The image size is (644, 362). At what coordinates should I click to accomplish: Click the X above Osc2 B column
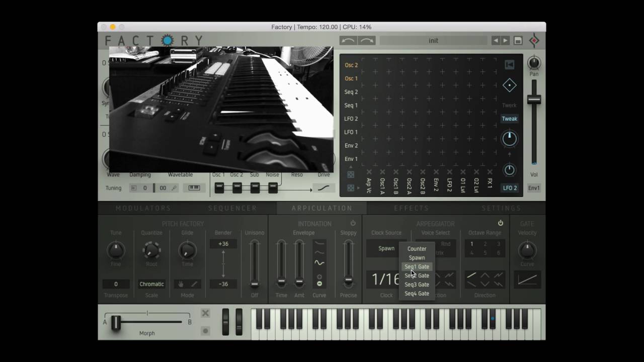point(423,172)
